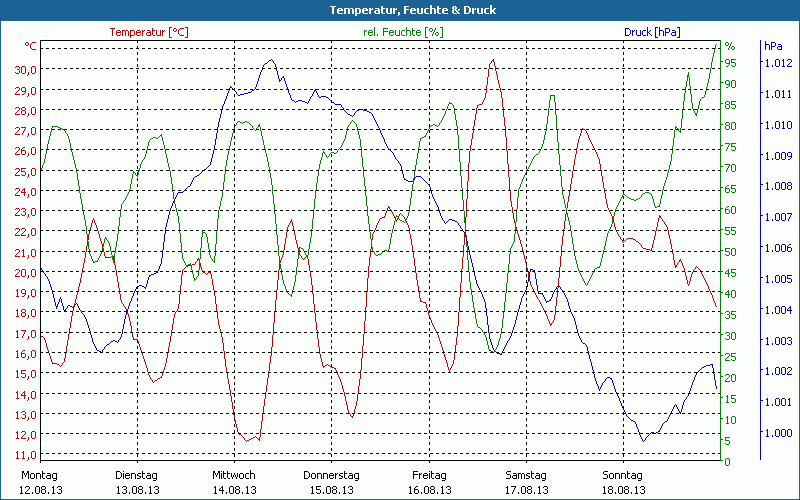Click the red '°C' axis unit label
800x500 pixels.
[x=31, y=46]
